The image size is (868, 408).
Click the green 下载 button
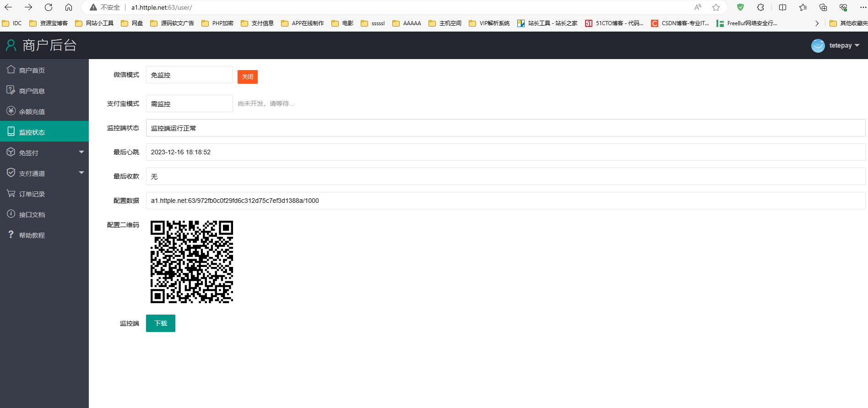tap(161, 323)
